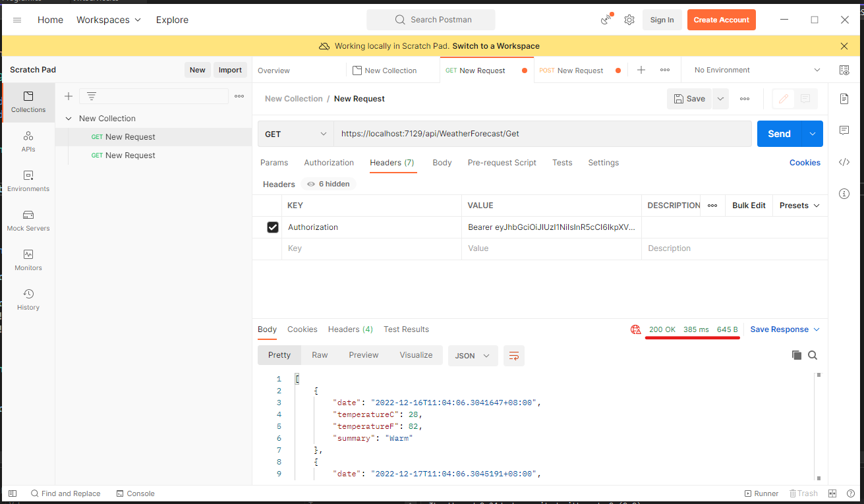Open the Presets dropdown

point(799,206)
